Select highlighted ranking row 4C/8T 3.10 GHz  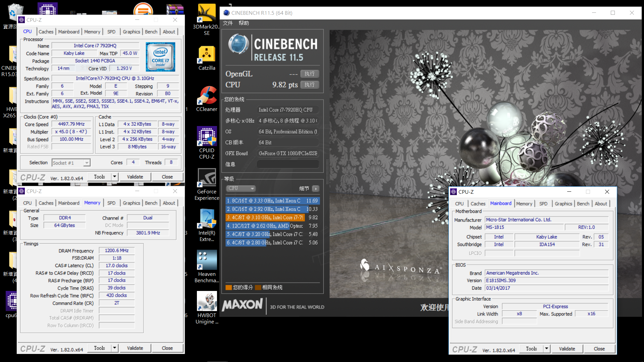[272, 218]
